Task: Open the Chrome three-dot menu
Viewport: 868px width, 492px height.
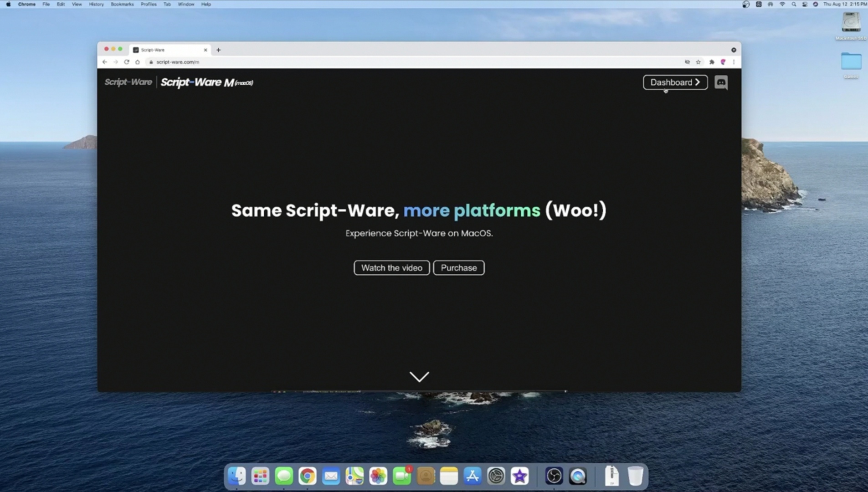Action: pyautogui.click(x=734, y=62)
